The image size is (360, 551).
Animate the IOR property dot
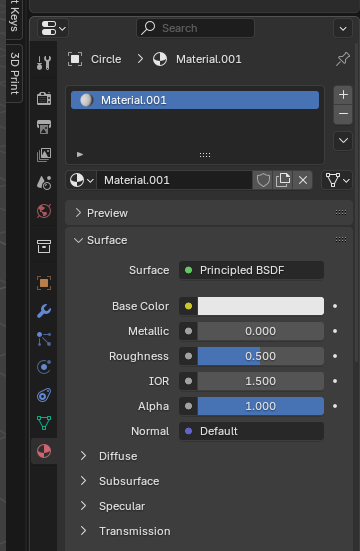(x=335, y=381)
